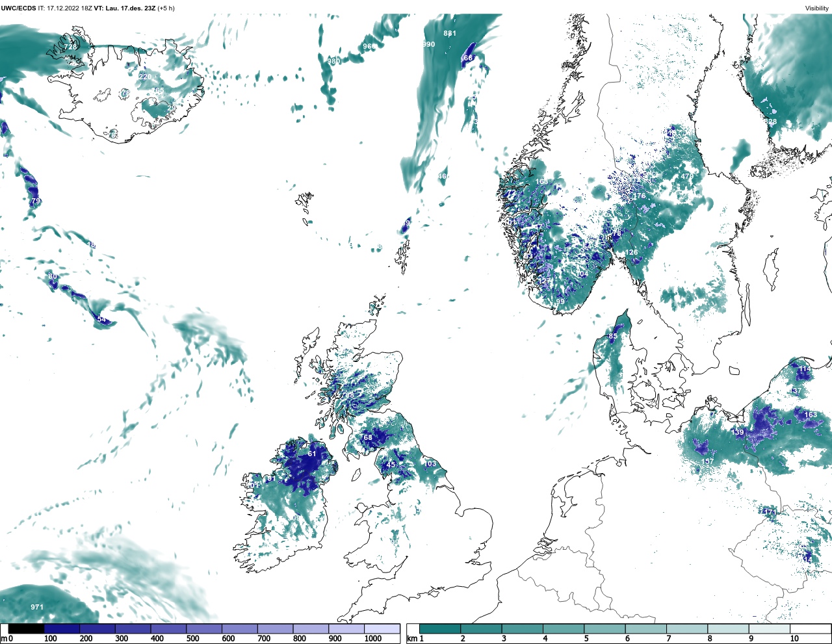Click the 500–600 m legend swatch
Image resolution: width=832 pixels, height=644 pixels.
[x=204, y=628]
